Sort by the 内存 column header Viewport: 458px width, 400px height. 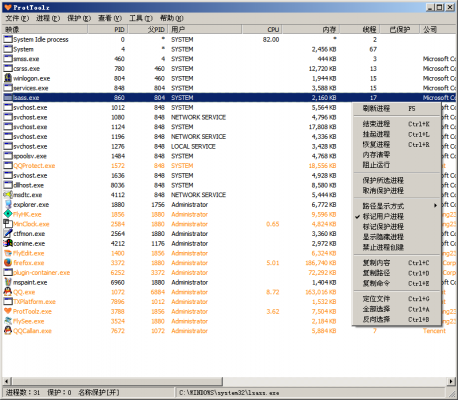[x=311, y=30]
